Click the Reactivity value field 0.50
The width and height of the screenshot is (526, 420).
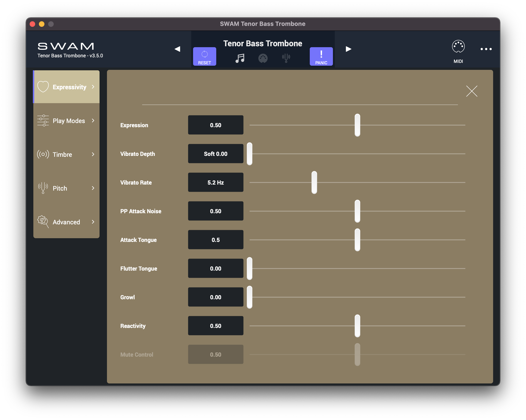[216, 326]
